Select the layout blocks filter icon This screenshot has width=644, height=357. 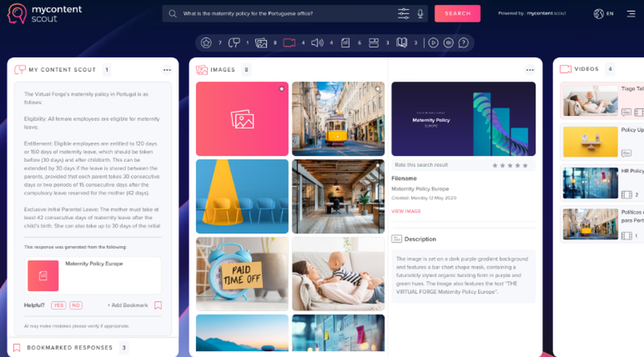click(x=374, y=43)
